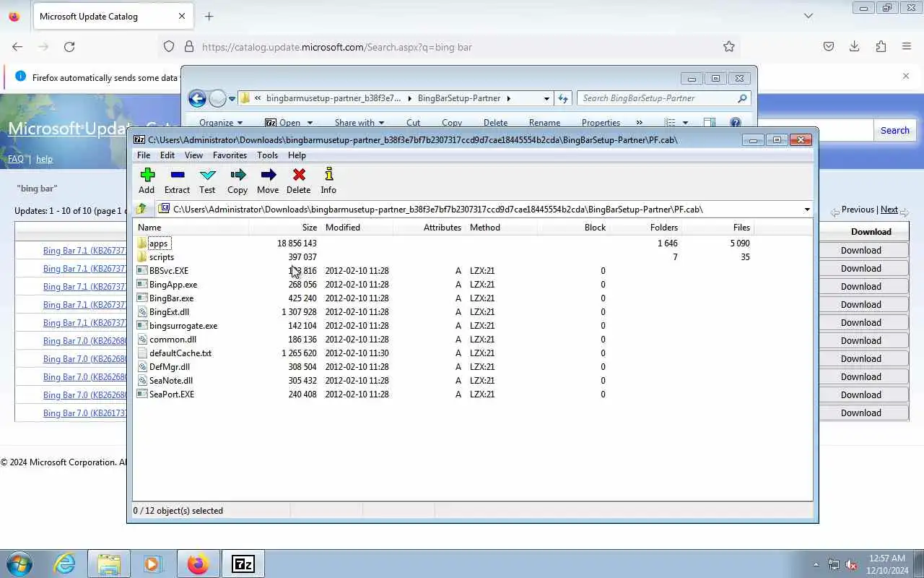The image size is (924, 578).
Task: Open the Firefox extensions icon
Action: click(x=881, y=46)
